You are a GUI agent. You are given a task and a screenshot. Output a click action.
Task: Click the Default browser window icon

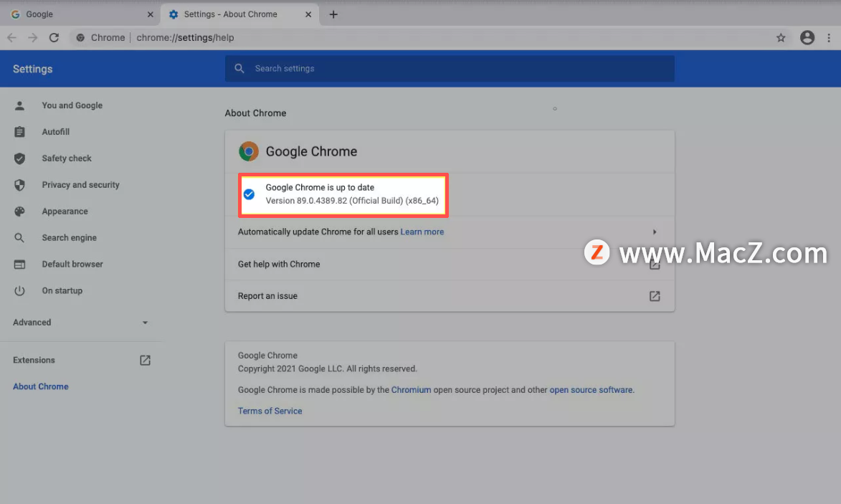pyautogui.click(x=19, y=265)
